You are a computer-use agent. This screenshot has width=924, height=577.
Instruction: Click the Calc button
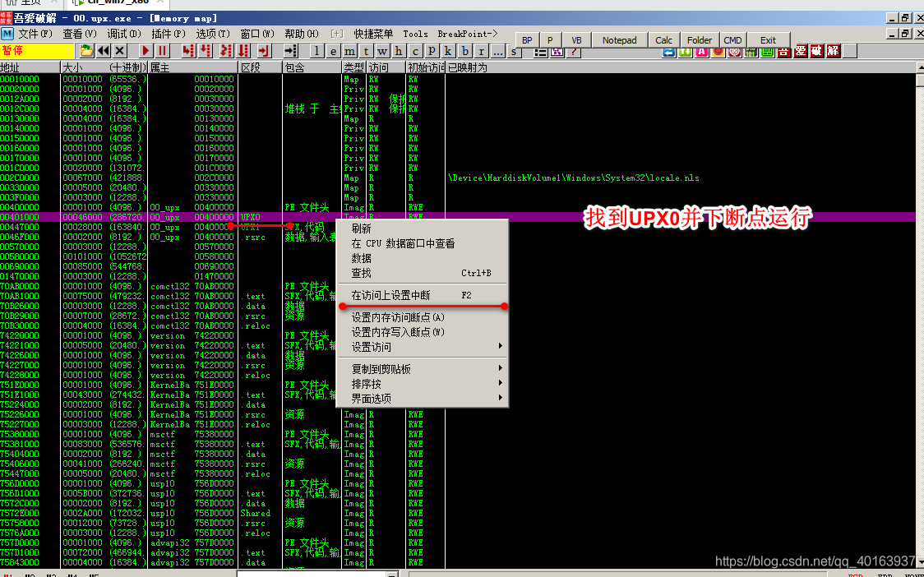coord(663,40)
